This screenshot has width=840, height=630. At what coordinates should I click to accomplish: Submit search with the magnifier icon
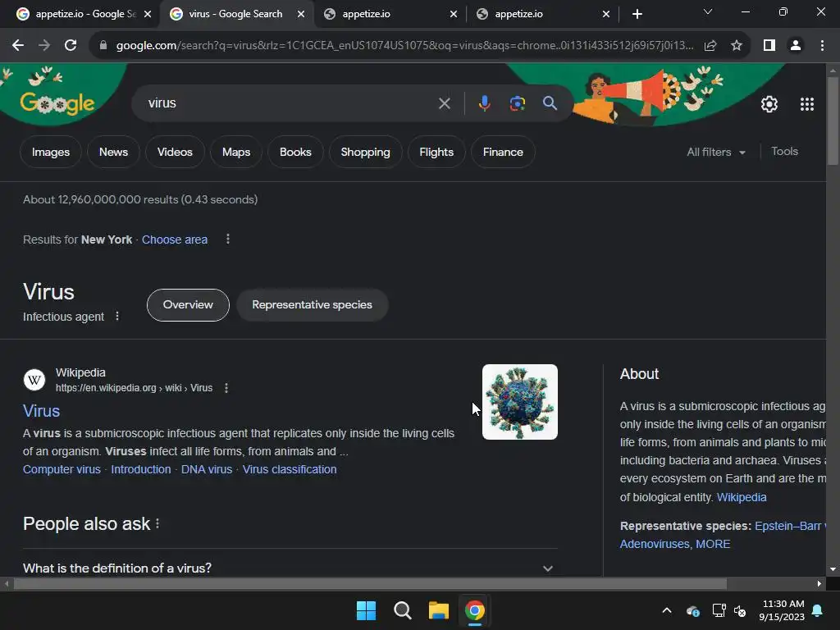550,103
